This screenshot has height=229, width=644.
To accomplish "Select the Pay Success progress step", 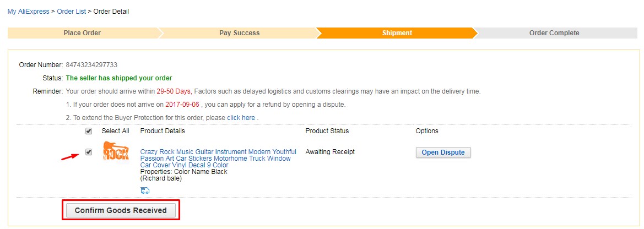I will coord(239,33).
